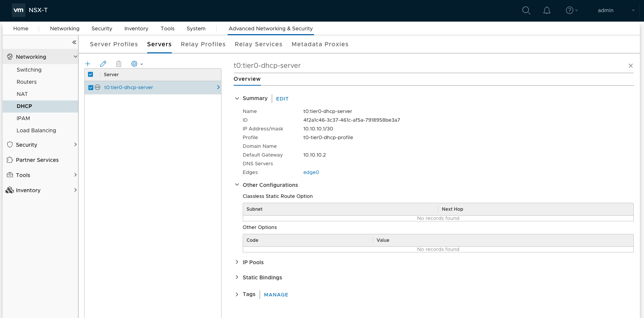644x318 pixels.
Task: Click the EDIT link beside Summary
Action: click(282, 99)
